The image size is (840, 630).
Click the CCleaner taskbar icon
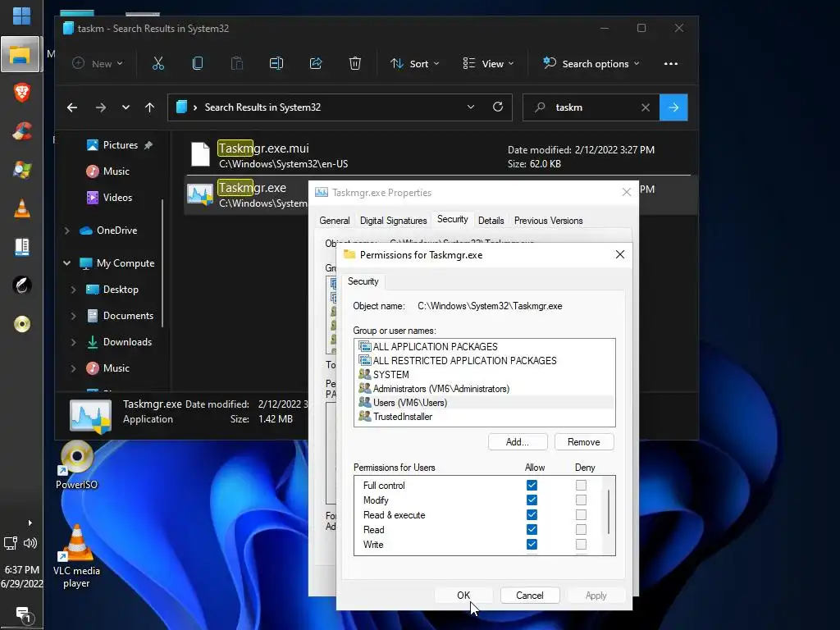[22, 131]
